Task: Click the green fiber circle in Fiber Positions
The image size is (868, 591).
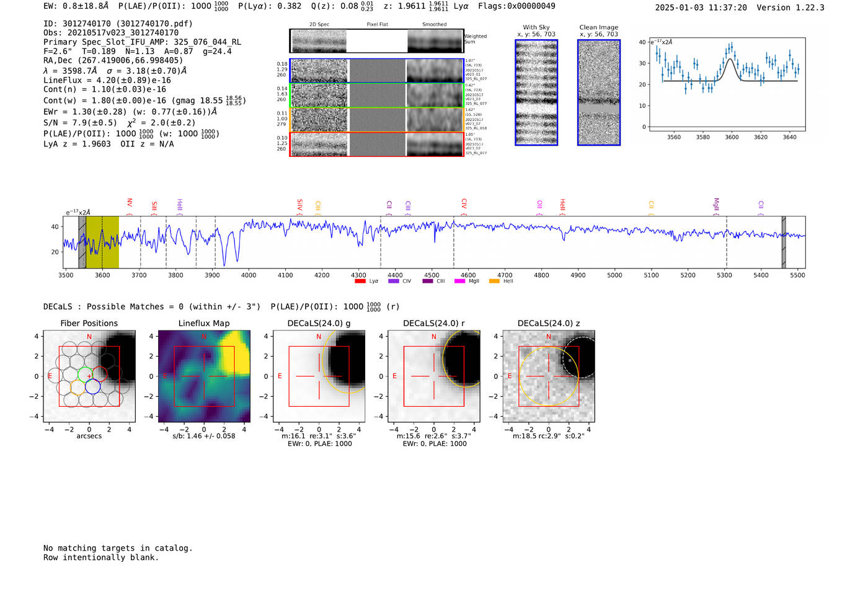Action: (85, 374)
